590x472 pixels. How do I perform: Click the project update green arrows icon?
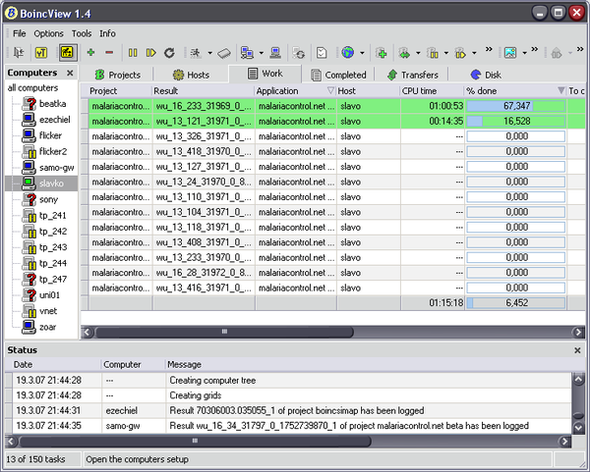404,53
